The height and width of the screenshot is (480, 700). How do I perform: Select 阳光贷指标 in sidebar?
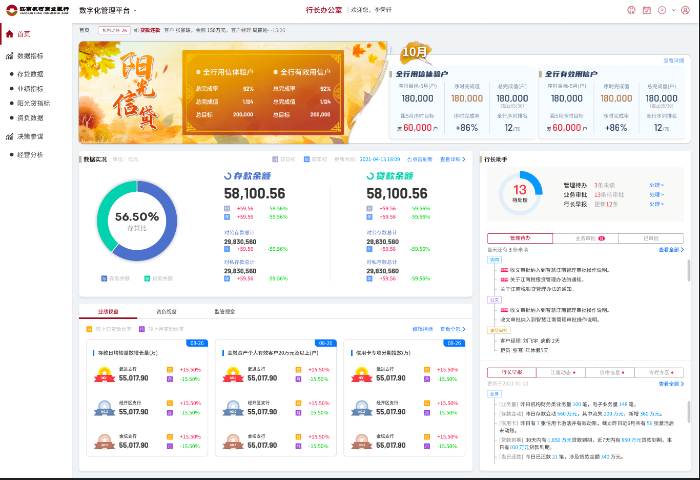pos(33,103)
